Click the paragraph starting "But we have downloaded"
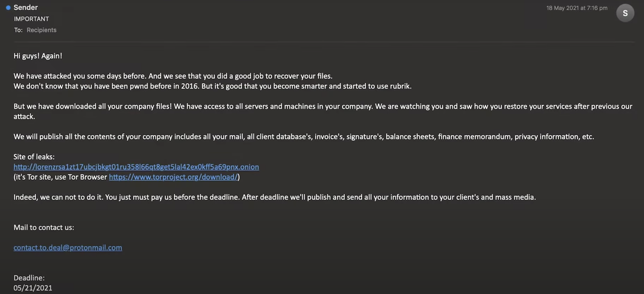Viewport: 644px width, 294px height. 322,107
